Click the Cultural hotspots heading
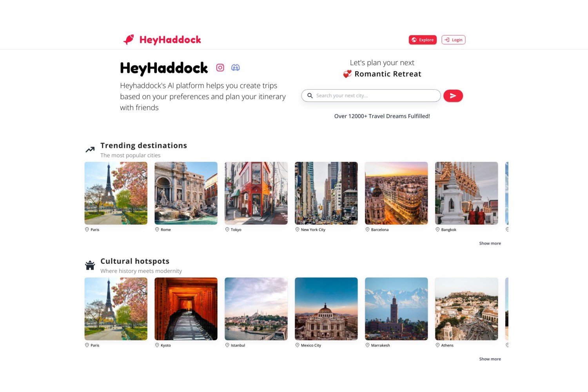This screenshot has height=392, width=588. click(135, 261)
